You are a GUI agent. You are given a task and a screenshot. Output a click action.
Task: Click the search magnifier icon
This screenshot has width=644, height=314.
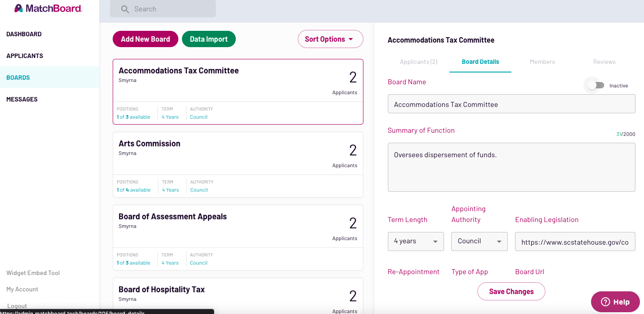125,9
